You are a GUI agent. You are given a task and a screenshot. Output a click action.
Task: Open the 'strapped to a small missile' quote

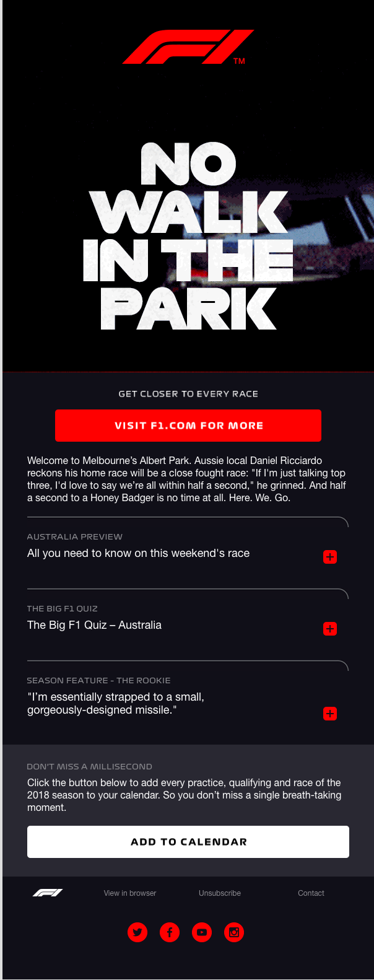116,703
